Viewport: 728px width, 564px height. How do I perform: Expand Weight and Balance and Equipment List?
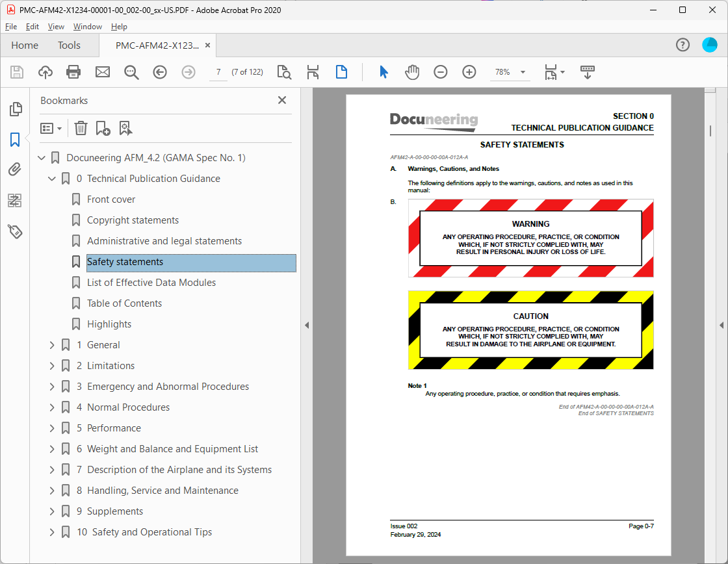(x=52, y=449)
